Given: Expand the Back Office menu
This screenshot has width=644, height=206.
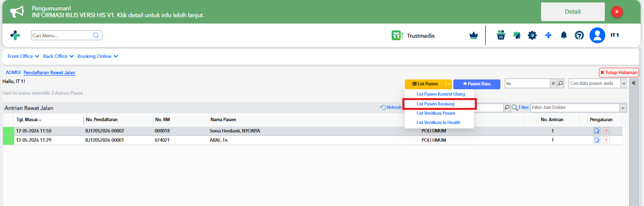Looking at the screenshot, I should click(58, 56).
